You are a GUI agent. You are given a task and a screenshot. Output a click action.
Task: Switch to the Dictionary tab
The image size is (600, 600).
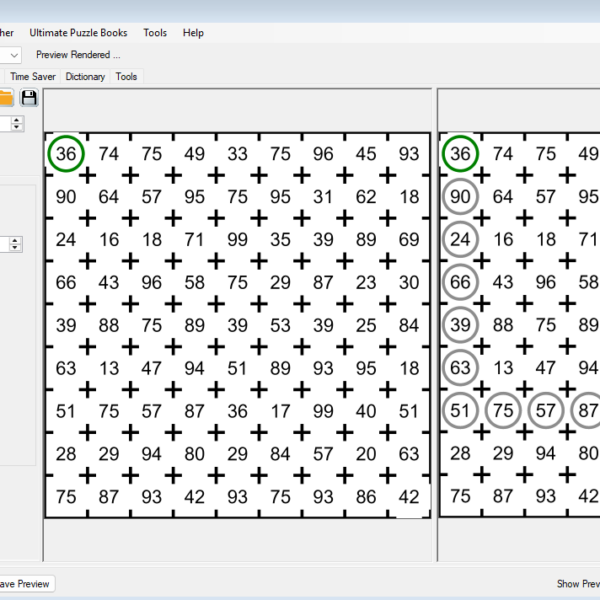[x=85, y=76]
